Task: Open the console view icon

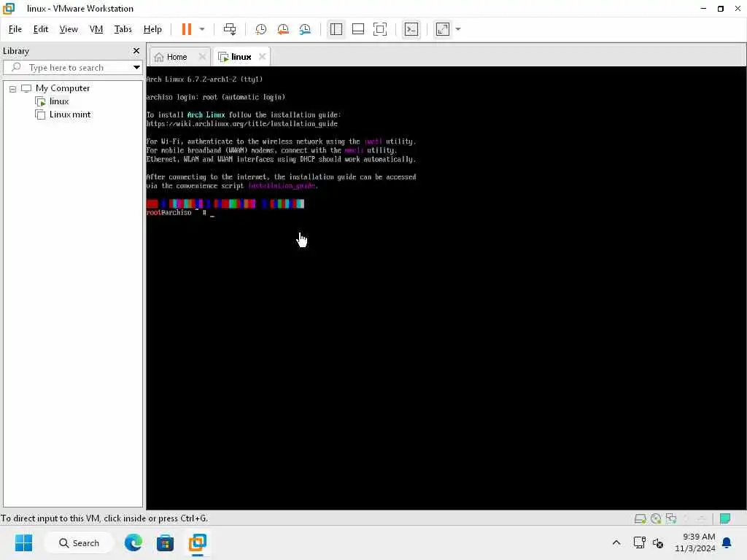Action: (x=411, y=29)
